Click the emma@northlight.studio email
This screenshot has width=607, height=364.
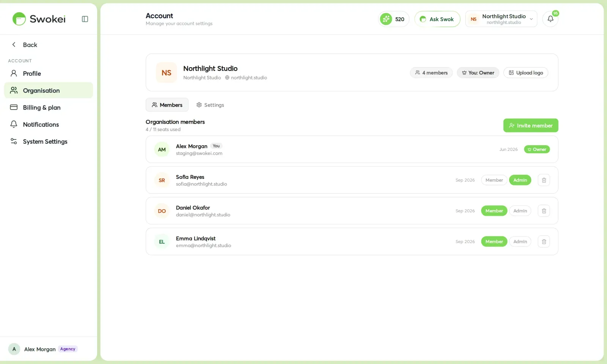(203, 245)
